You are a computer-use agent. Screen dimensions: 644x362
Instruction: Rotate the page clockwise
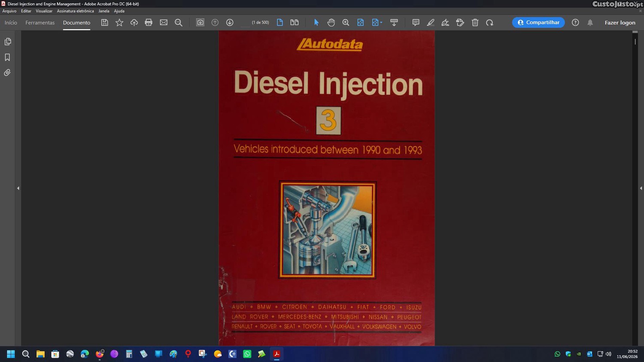[489, 22]
